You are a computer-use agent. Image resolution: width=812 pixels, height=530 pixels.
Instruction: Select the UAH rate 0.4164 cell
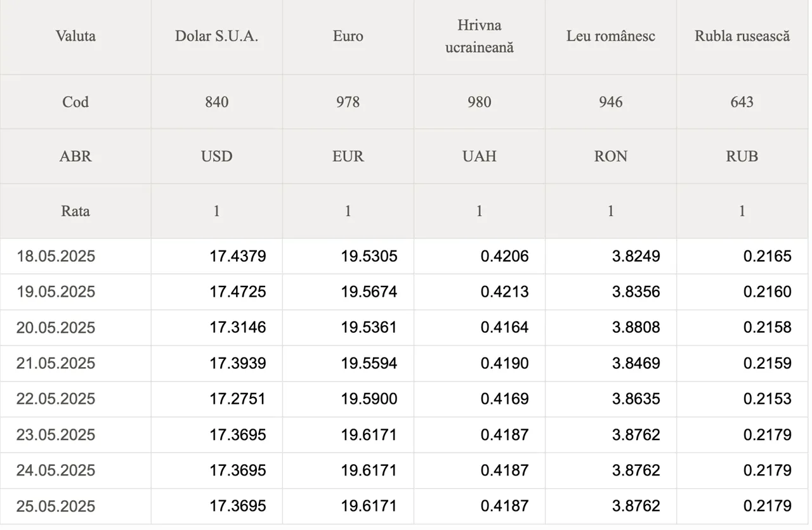tap(479, 328)
